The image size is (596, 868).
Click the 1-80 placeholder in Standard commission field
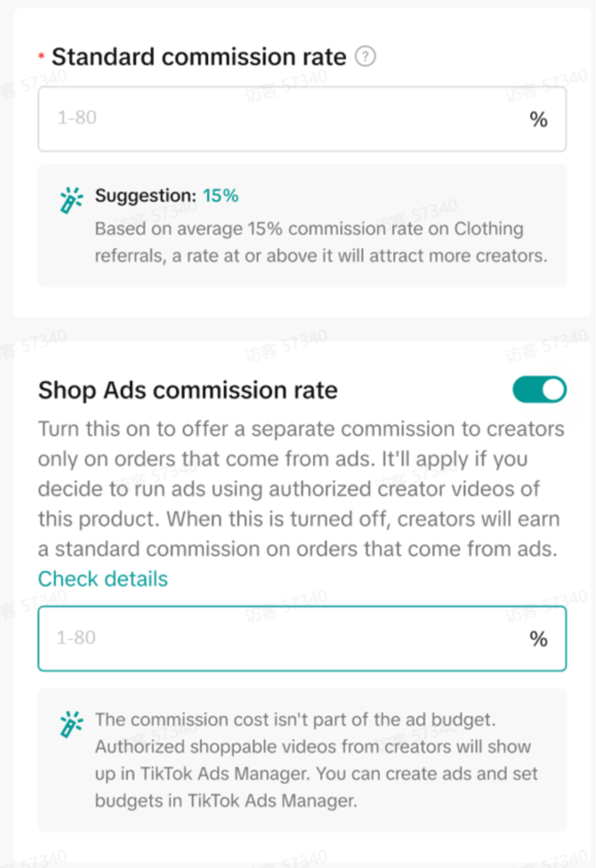77,118
